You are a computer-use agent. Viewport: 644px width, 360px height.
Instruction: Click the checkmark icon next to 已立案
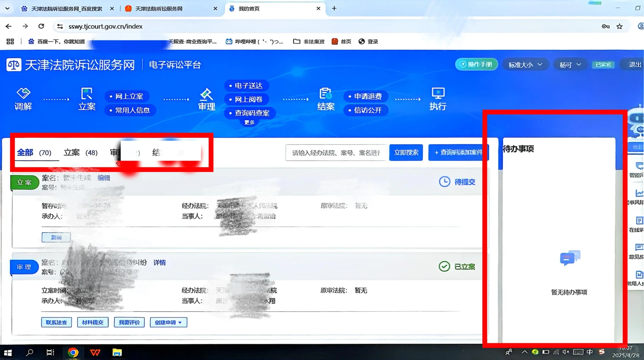pos(444,266)
